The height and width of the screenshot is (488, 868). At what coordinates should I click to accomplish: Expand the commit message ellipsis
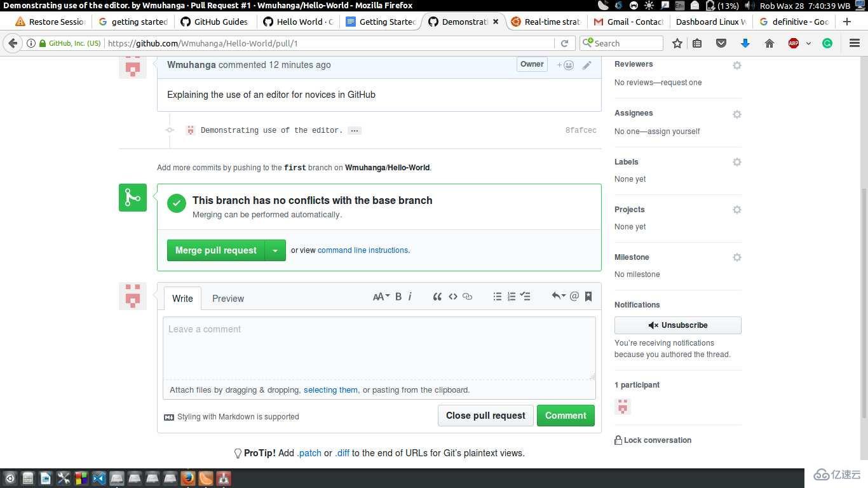355,130
